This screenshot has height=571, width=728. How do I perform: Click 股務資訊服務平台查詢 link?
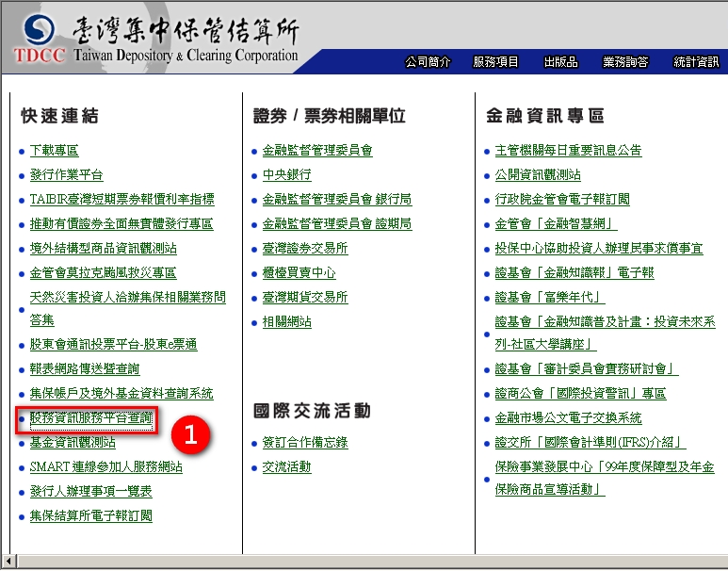tap(91, 418)
